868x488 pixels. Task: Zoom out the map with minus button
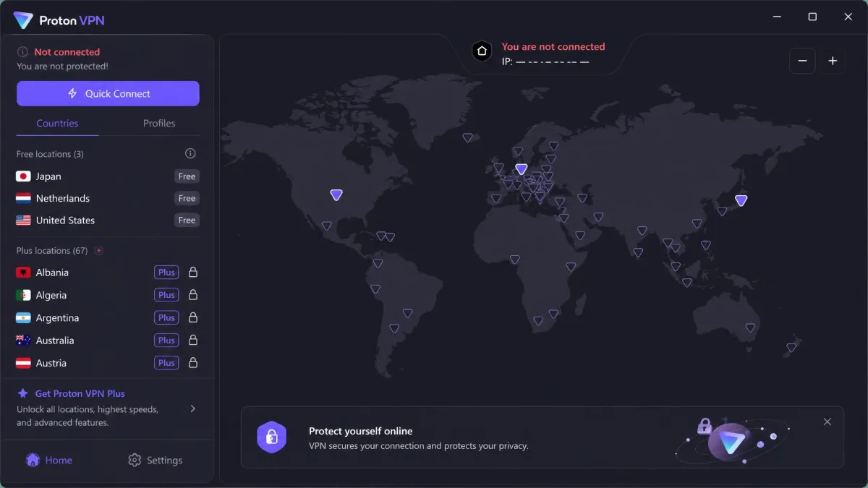pyautogui.click(x=802, y=61)
